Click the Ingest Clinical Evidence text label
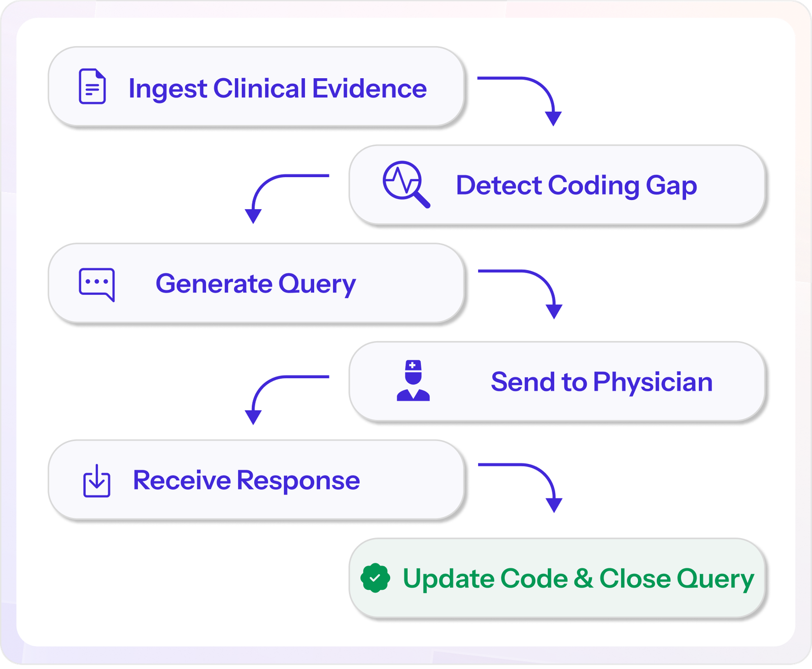The height and width of the screenshot is (669, 812). click(278, 89)
